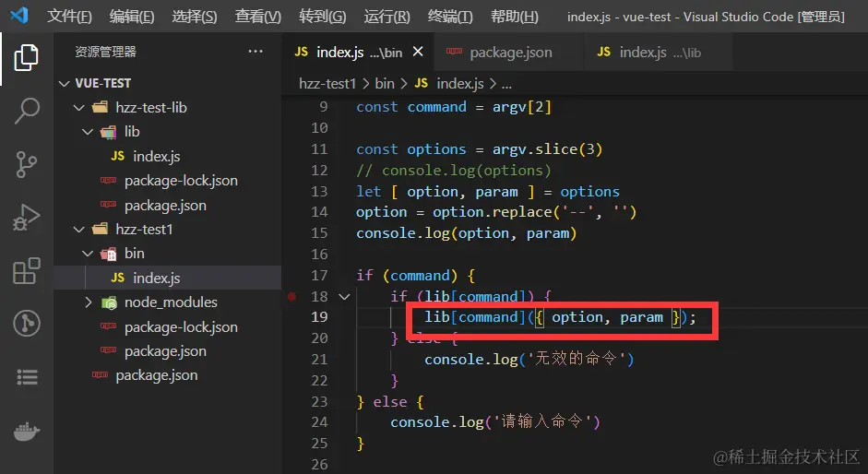Screen dimensions: 868x474
Task: Click line number 24 in gutter
Action: coord(319,422)
